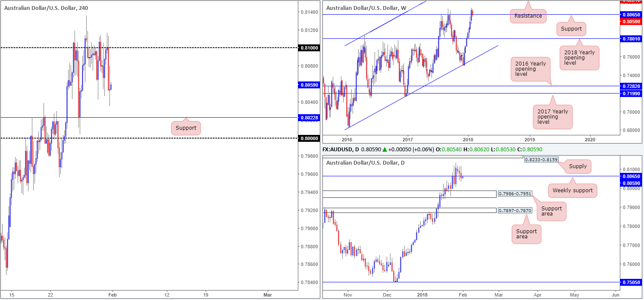Select the 2018 Yearly opening level callout
Screen dimensions: 644x300
(580, 58)
